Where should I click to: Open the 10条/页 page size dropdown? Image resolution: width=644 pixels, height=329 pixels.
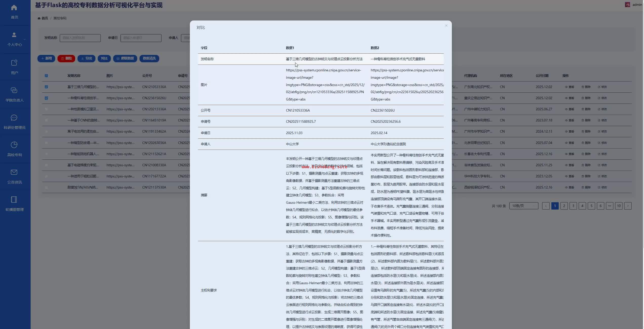[x=524, y=206]
